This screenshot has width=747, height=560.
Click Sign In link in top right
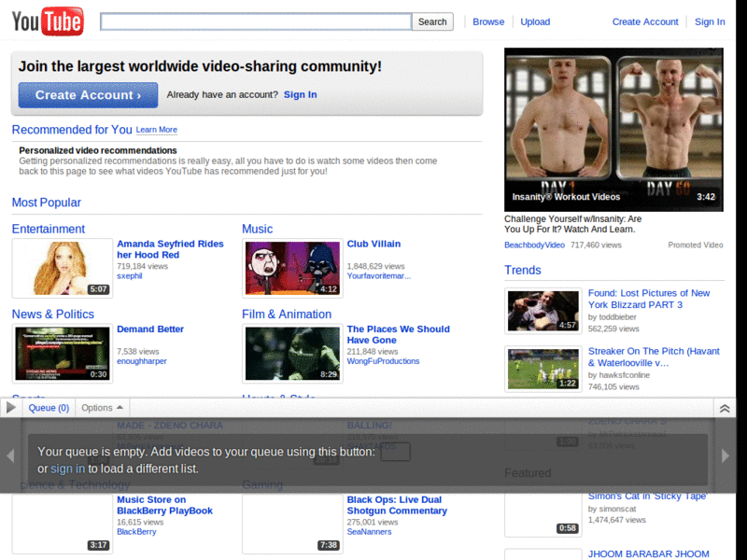tap(710, 21)
